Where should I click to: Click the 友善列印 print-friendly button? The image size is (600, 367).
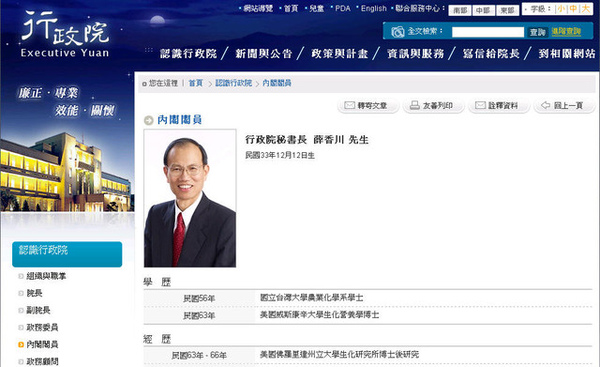pyautogui.click(x=434, y=105)
